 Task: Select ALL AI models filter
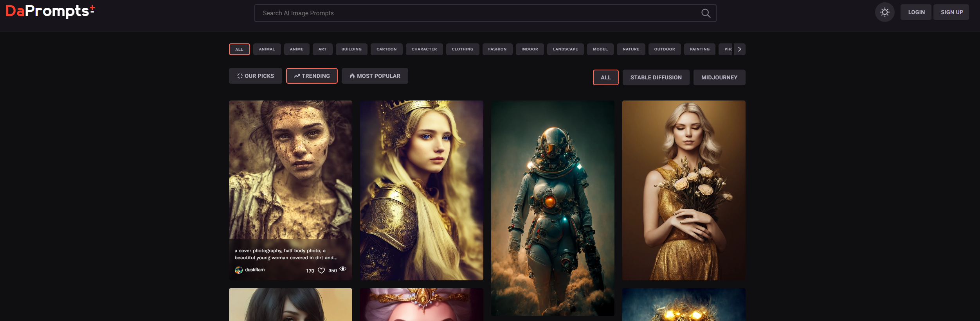[x=606, y=77]
